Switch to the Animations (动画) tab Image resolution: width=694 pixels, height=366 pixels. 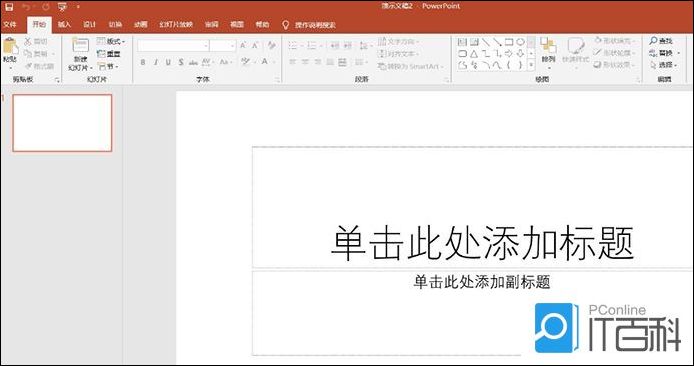tap(141, 24)
